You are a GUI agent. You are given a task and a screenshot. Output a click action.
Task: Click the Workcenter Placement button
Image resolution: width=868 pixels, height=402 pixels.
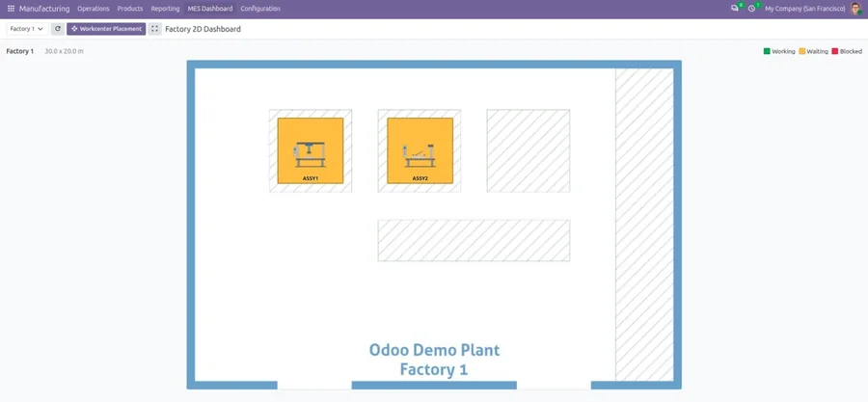pyautogui.click(x=106, y=29)
